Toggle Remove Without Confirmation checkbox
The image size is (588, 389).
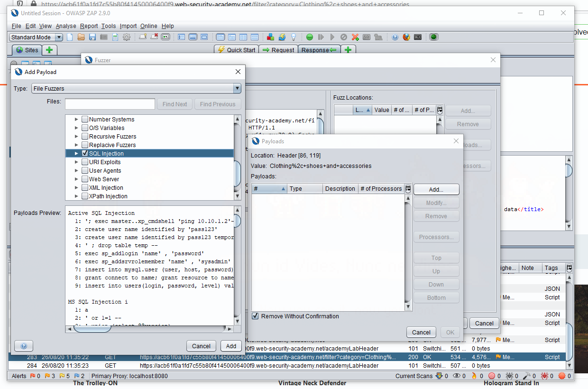[x=255, y=316]
